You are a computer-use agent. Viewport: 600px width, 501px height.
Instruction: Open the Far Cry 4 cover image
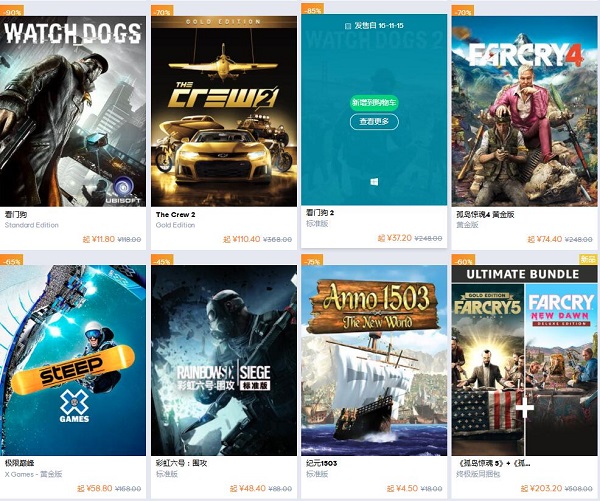[524, 111]
